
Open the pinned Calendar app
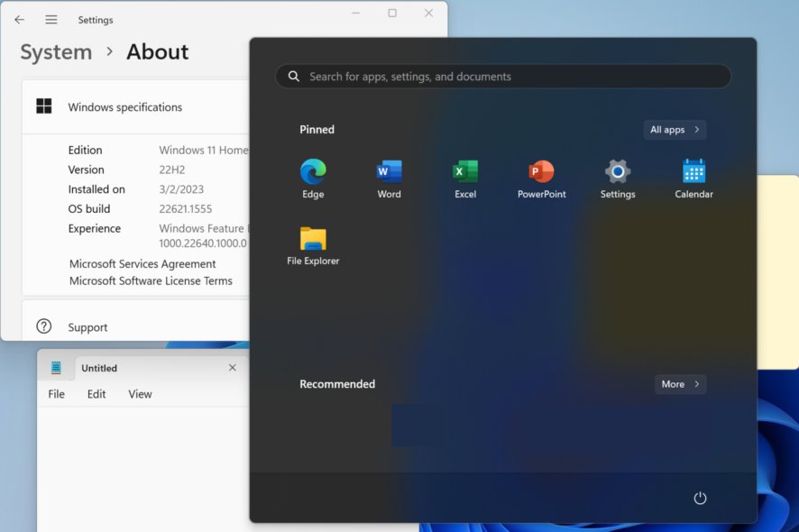click(x=693, y=179)
